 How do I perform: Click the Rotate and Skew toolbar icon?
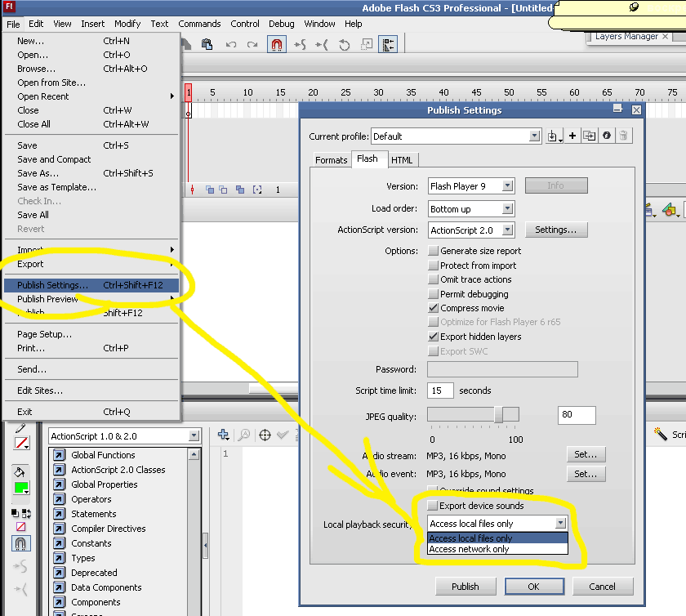[345, 44]
